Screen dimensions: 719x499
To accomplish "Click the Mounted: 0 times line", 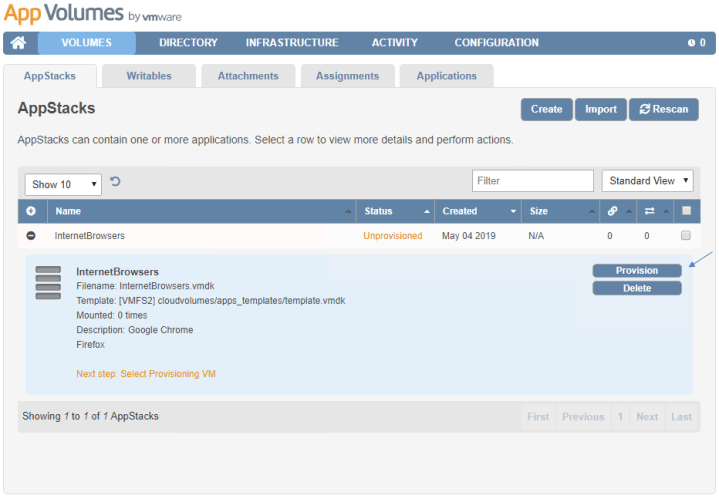I will (112, 315).
